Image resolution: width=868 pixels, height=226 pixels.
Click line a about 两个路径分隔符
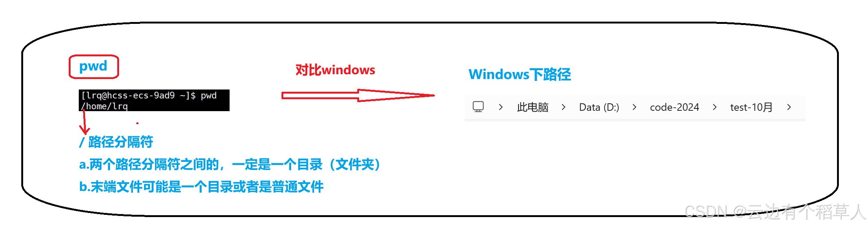click(x=230, y=164)
